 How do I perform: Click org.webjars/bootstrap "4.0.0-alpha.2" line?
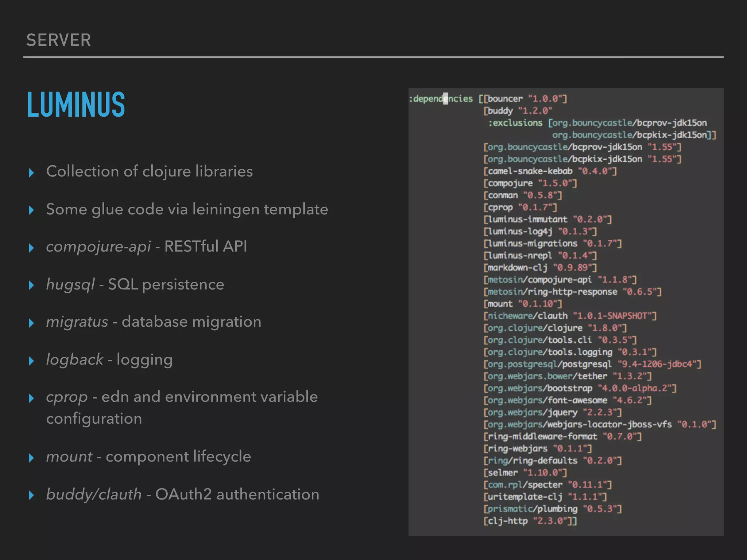(x=580, y=388)
